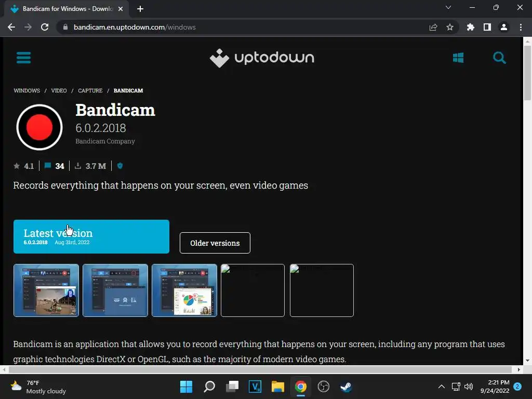Click the browser forward arrow
This screenshot has height=399, width=532.
[28, 27]
